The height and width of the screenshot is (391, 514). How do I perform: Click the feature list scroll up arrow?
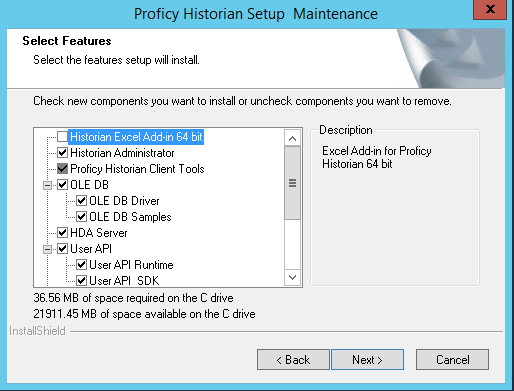pos(292,138)
